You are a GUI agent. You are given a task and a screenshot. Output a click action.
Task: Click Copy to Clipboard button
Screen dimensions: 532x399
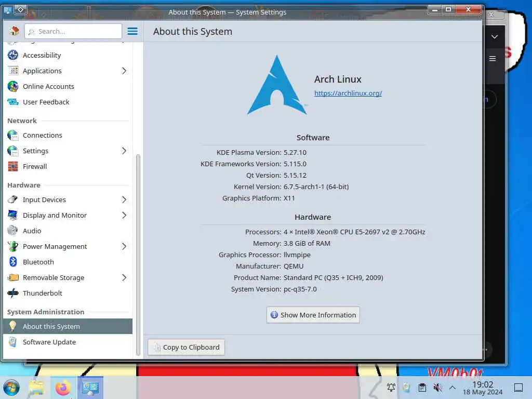[187, 348]
